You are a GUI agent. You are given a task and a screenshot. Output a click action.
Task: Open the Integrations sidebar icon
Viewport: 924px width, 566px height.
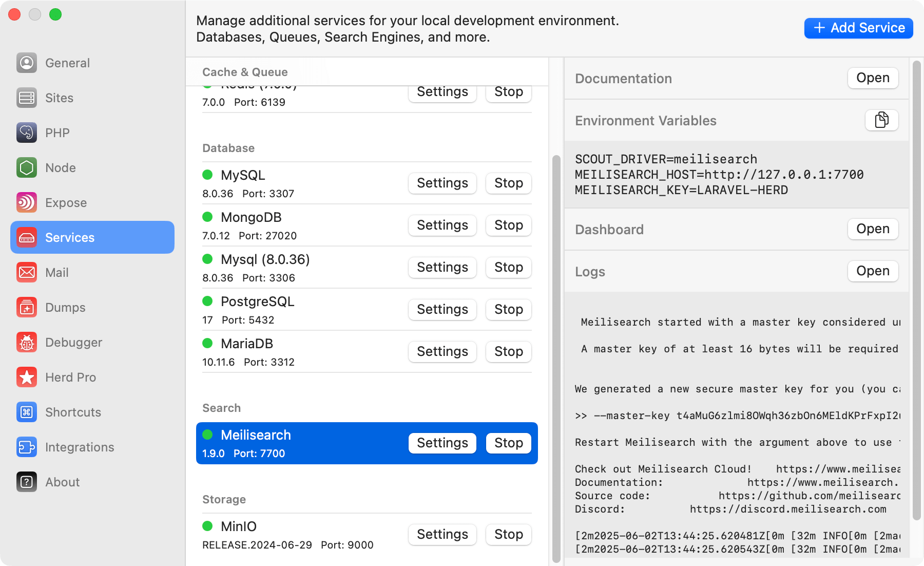click(x=27, y=447)
